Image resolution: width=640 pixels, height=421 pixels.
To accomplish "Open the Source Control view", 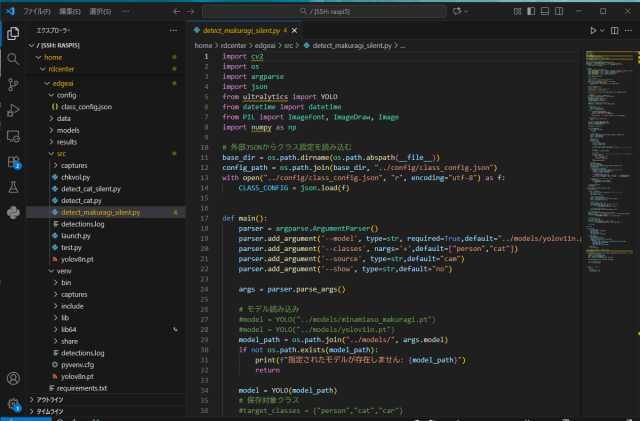I will (x=13, y=84).
